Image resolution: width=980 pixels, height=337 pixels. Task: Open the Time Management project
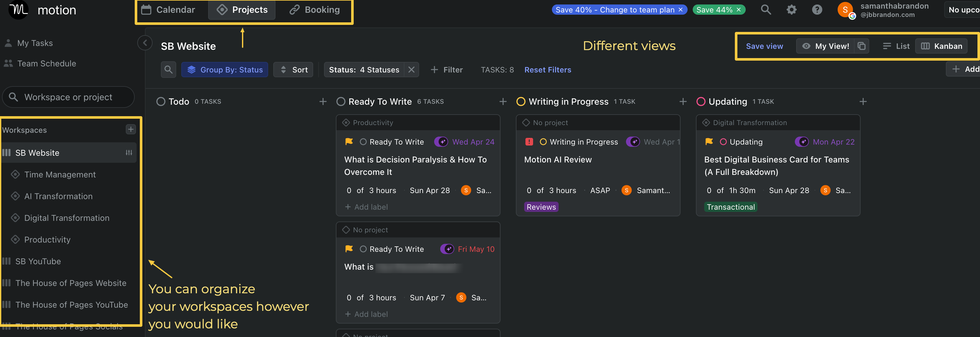[x=60, y=174]
